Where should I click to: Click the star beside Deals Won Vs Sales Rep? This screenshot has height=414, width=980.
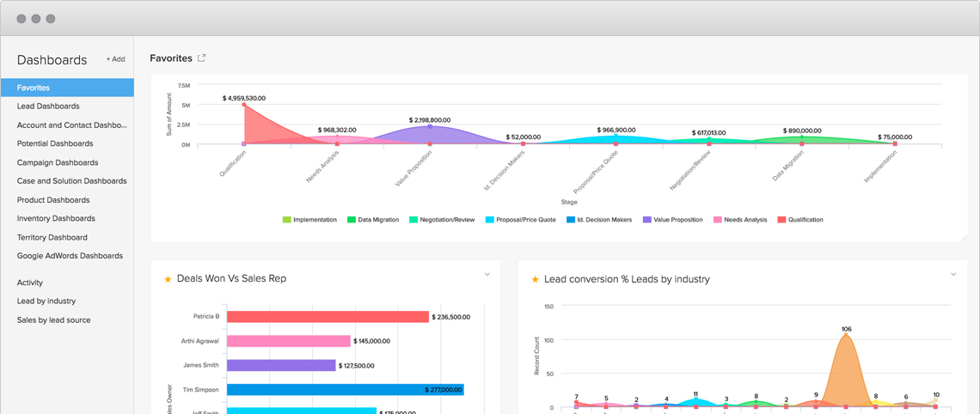coord(168,279)
